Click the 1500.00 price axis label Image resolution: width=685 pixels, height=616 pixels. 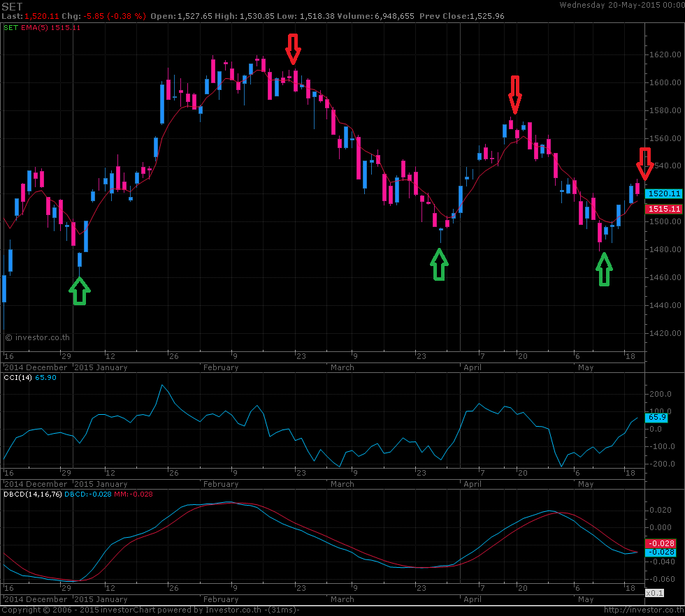click(x=665, y=221)
